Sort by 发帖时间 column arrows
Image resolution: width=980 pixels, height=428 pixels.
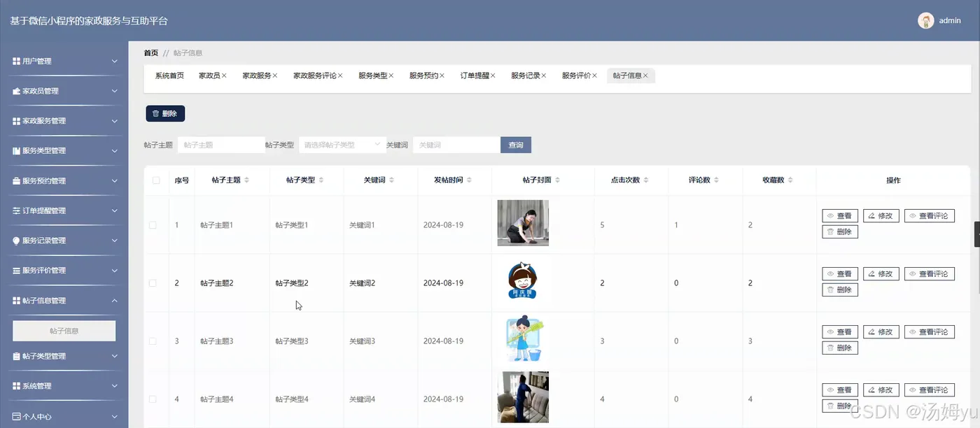click(x=469, y=180)
